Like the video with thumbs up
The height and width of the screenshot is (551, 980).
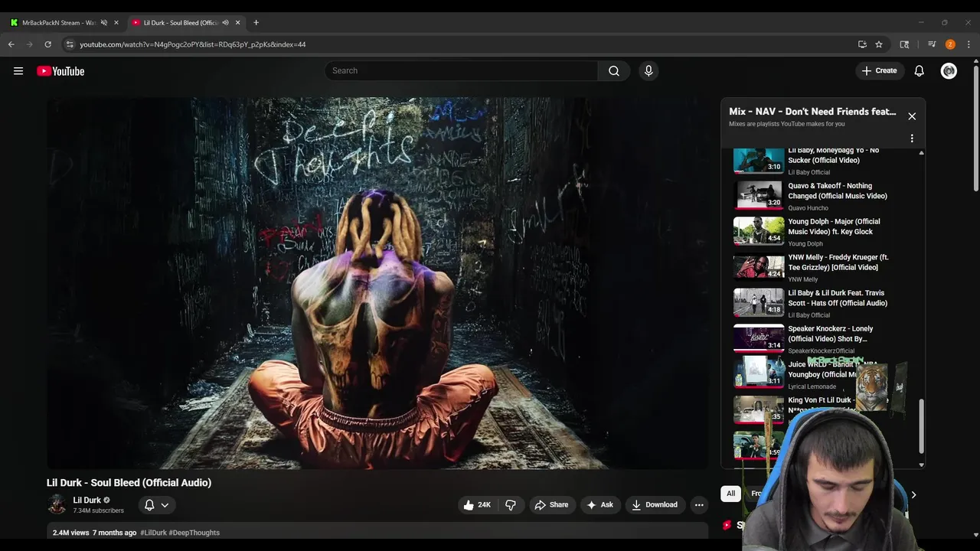pyautogui.click(x=476, y=504)
